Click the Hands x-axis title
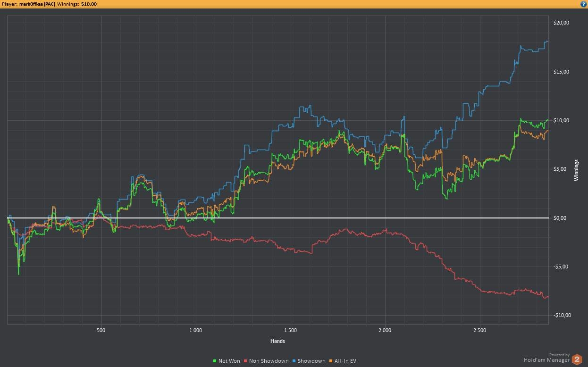This screenshot has width=588, height=367. coord(277,341)
